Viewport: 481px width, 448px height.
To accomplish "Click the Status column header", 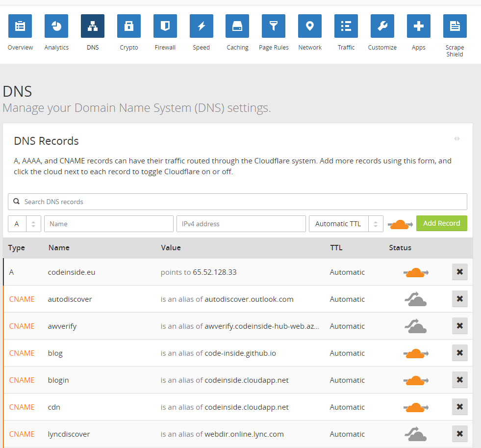I will click(x=400, y=248).
